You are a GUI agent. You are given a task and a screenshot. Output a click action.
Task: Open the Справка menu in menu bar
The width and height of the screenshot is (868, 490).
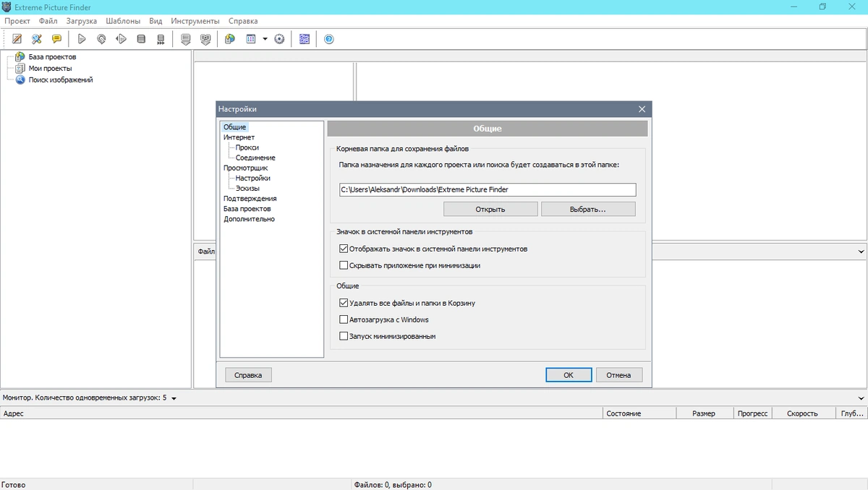click(243, 21)
